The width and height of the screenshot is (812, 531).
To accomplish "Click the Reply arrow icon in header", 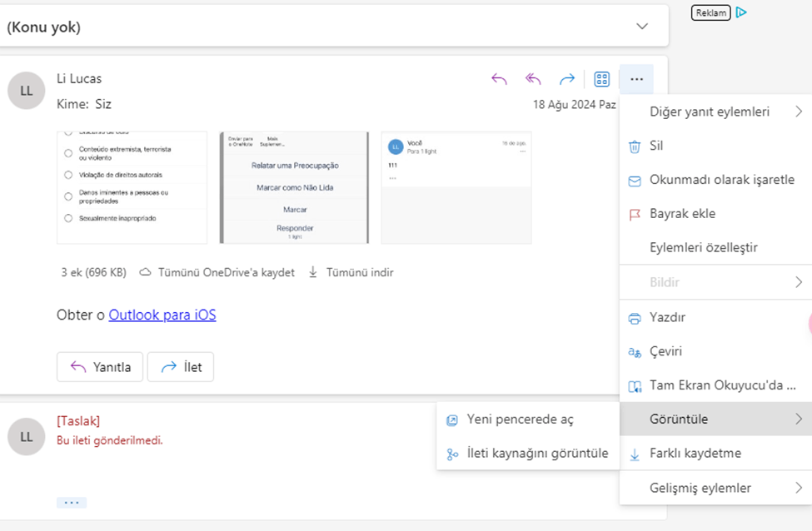I will pyautogui.click(x=499, y=79).
